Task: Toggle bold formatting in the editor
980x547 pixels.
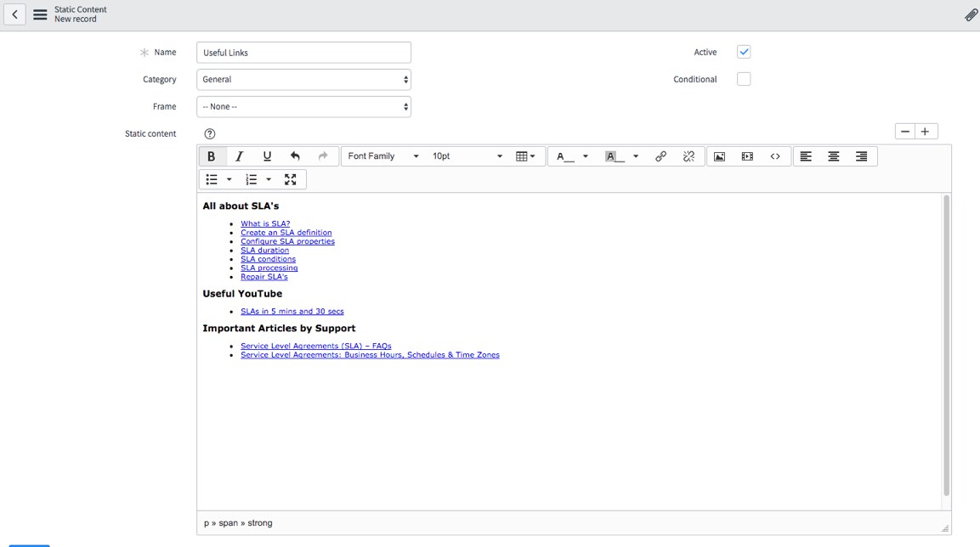Action: (x=212, y=155)
